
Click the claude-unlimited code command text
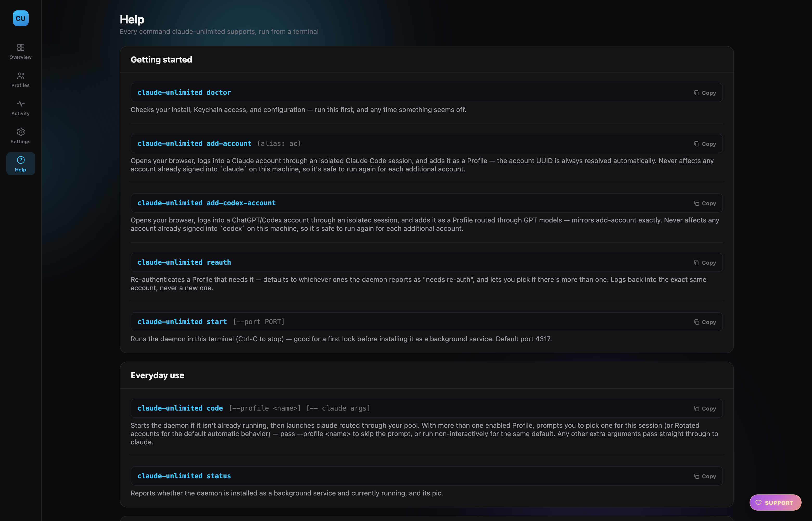[x=180, y=408]
